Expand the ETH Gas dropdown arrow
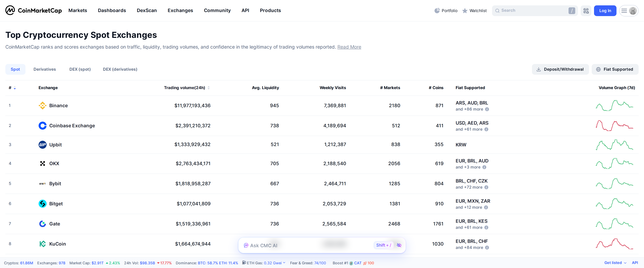This screenshot has height=268, width=644. (x=284, y=263)
